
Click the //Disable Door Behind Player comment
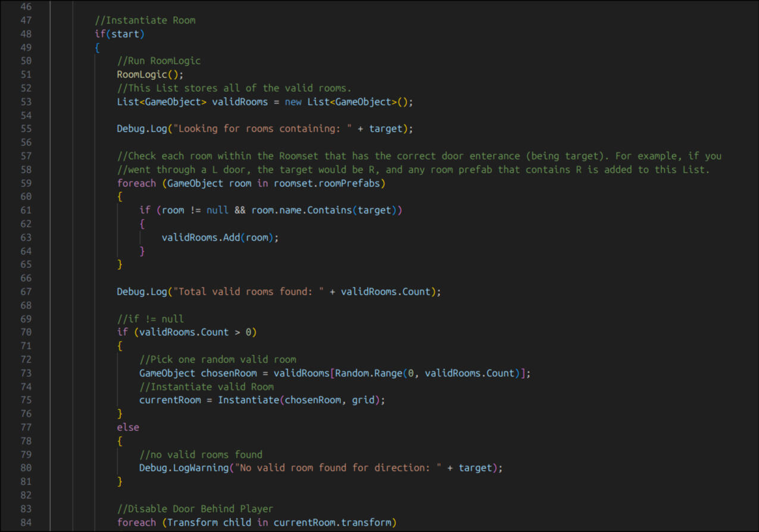pyautogui.click(x=195, y=509)
